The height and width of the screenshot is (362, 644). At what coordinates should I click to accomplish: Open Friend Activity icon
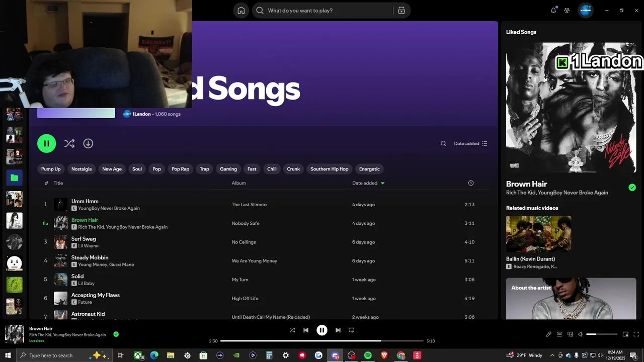click(567, 10)
